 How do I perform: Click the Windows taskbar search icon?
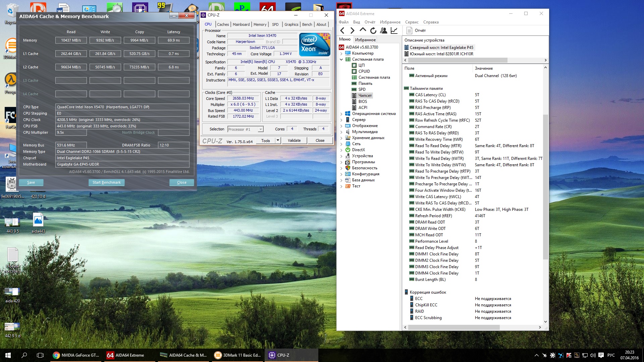(24, 355)
